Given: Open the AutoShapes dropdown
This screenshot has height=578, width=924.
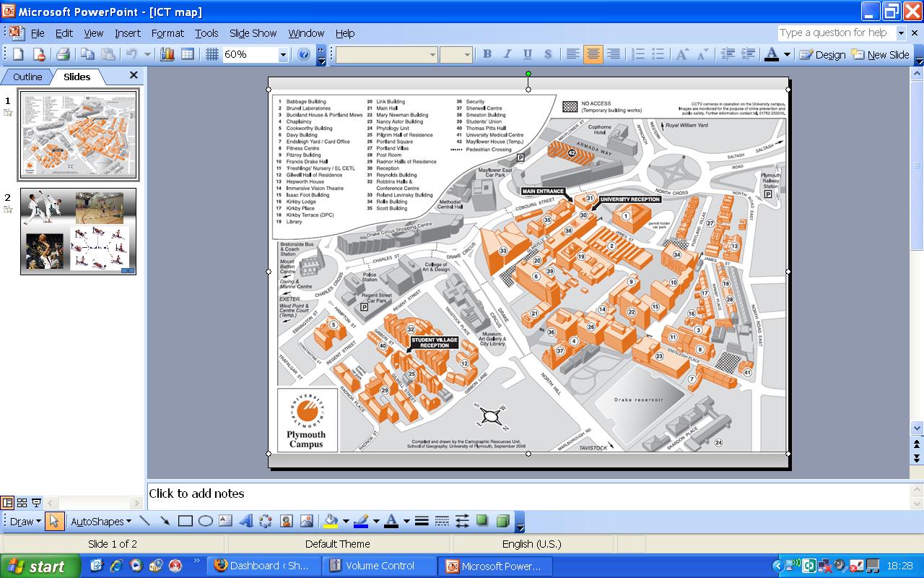Looking at the screenshot, I should point(101,521).
